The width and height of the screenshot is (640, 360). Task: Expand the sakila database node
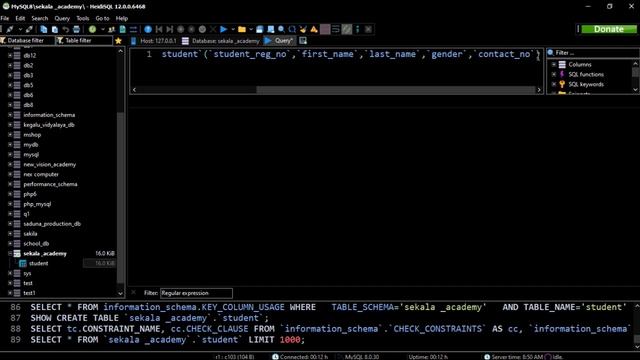point(10,234)
